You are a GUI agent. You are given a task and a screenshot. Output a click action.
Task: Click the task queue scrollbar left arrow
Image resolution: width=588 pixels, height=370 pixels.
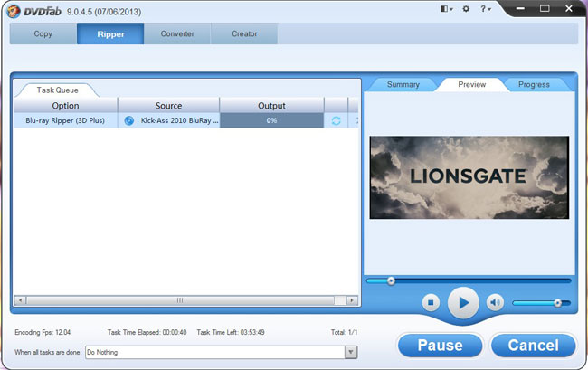click(x=20, y=300)
